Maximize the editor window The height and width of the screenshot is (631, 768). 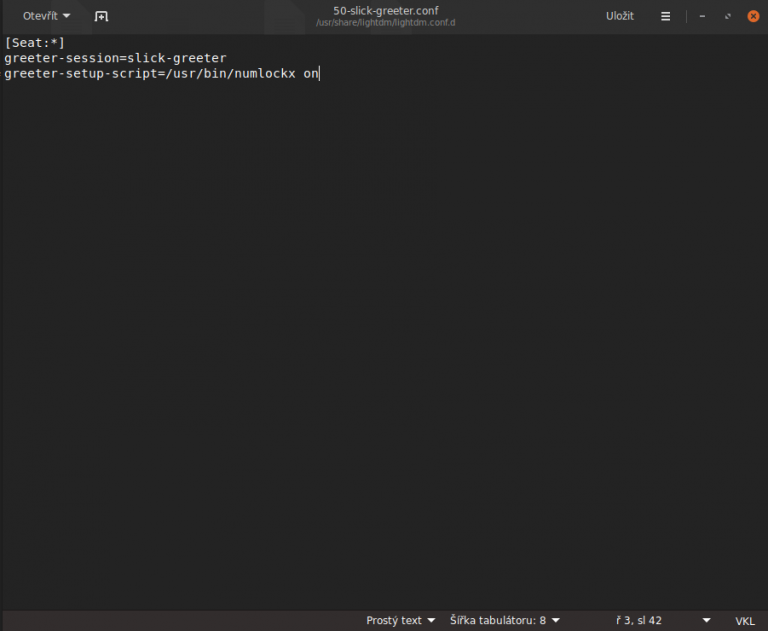pyautogui.click(x=727, y=16)
